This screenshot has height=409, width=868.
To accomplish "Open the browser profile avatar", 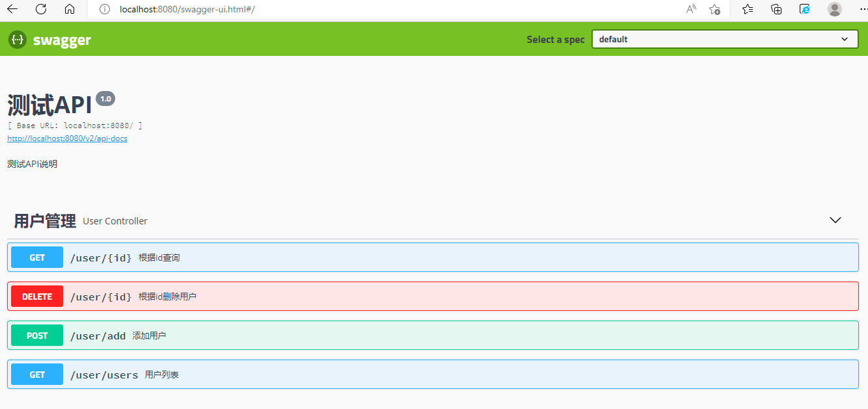I will click(x=834, y=9).
